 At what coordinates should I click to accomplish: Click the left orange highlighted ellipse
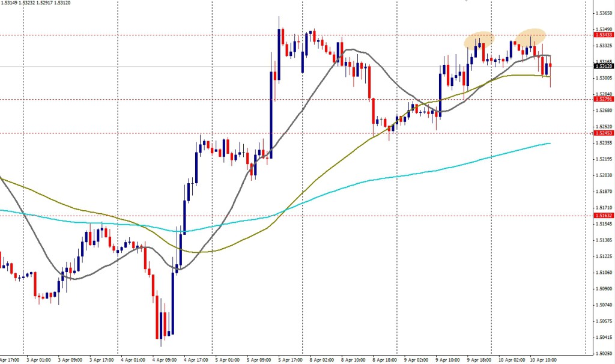click(479, 40)
